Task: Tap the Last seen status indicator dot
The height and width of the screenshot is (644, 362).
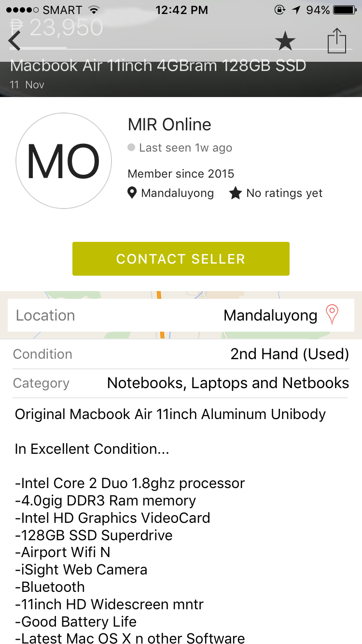Action: pyautogui.click(x=131, y=148)
